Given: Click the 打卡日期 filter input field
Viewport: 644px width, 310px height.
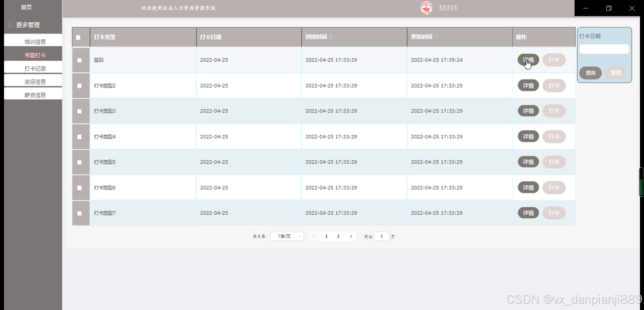Looking at the screenshot, I should (604, 49).
